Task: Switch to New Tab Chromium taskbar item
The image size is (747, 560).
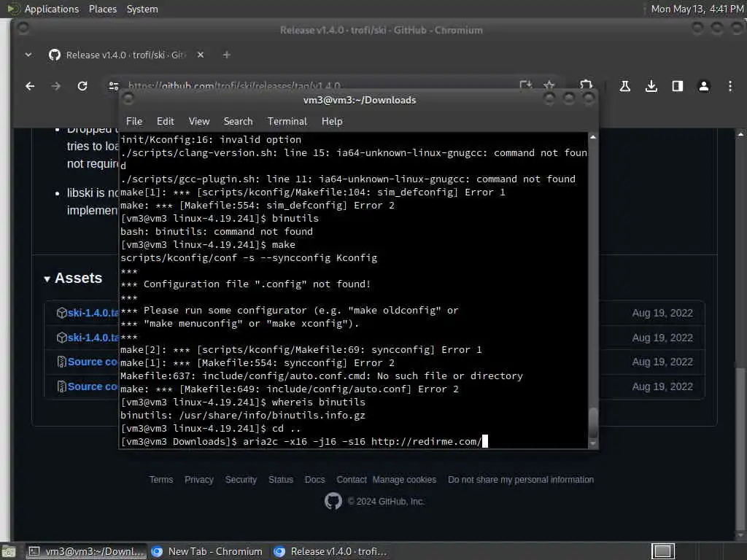Action: (x=206, y=551)
